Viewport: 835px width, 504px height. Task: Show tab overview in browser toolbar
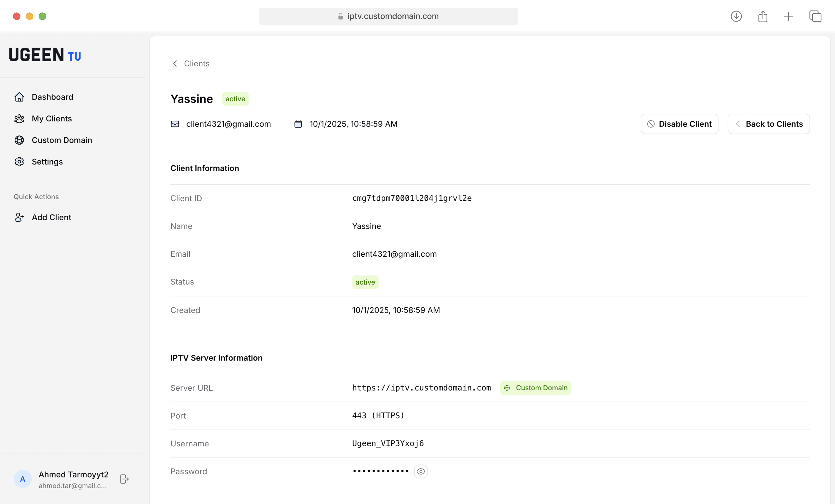815,16
